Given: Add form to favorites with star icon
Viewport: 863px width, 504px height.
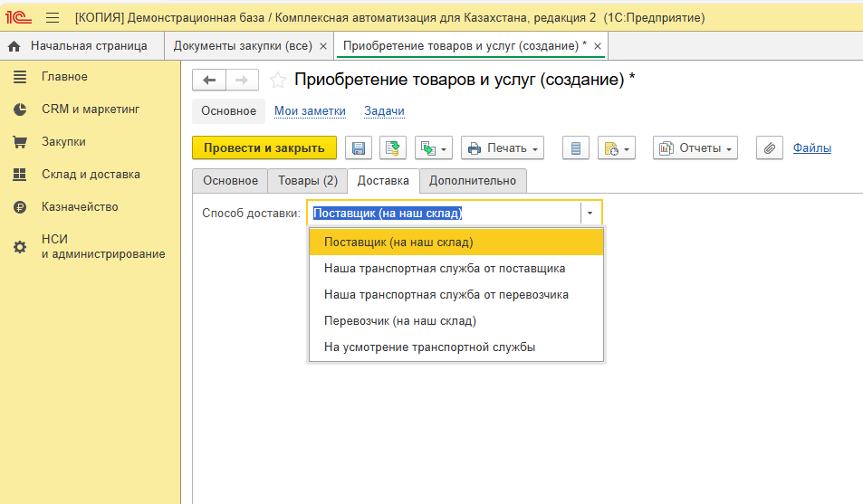Looking at the screenshot, I should [278, 81].
